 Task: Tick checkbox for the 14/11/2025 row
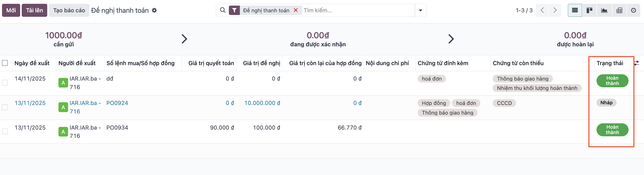click(x=5, y=83)
